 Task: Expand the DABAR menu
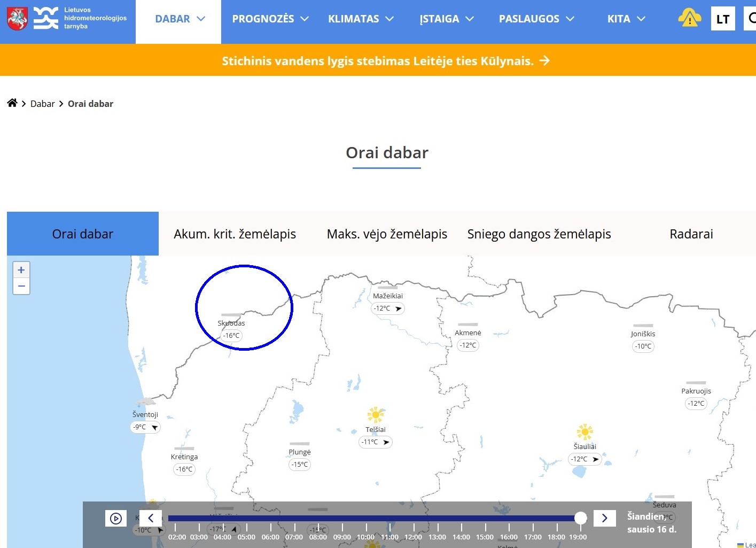point(180,19)
